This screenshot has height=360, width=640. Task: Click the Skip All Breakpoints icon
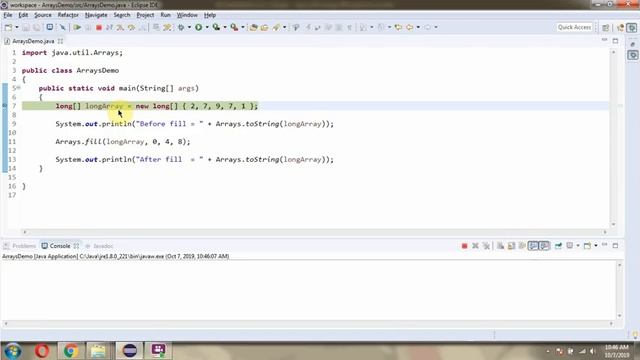tap(62, 27)
